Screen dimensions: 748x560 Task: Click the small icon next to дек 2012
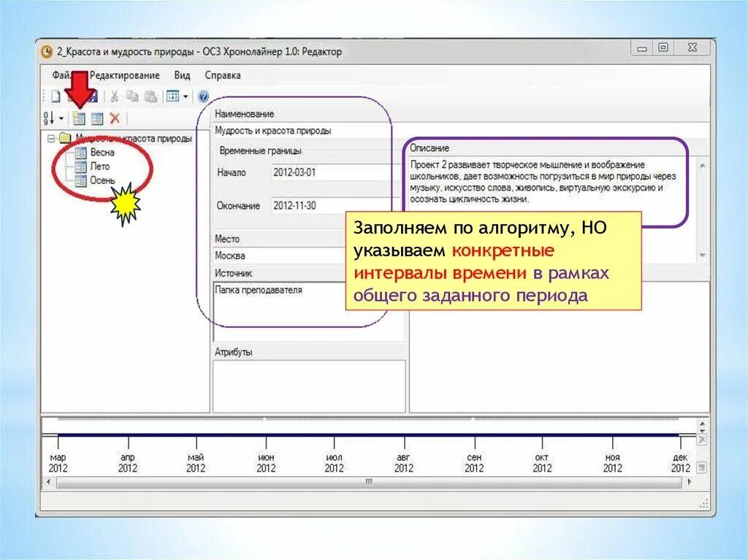click(x=702, y=467)
